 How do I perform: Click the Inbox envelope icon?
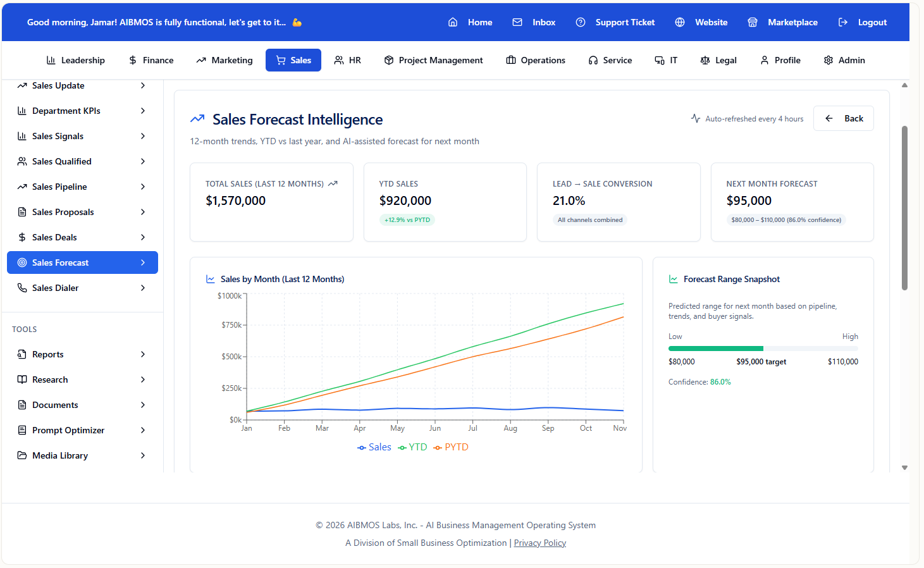click(517, 22)
